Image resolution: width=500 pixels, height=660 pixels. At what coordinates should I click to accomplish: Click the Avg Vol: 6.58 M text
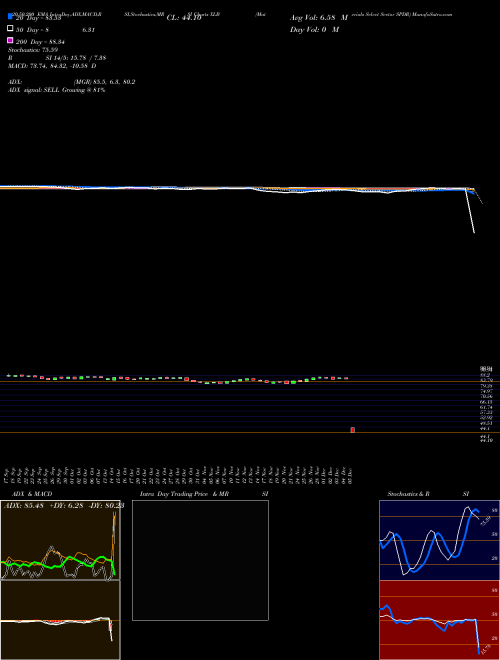[x=319, y=18]
